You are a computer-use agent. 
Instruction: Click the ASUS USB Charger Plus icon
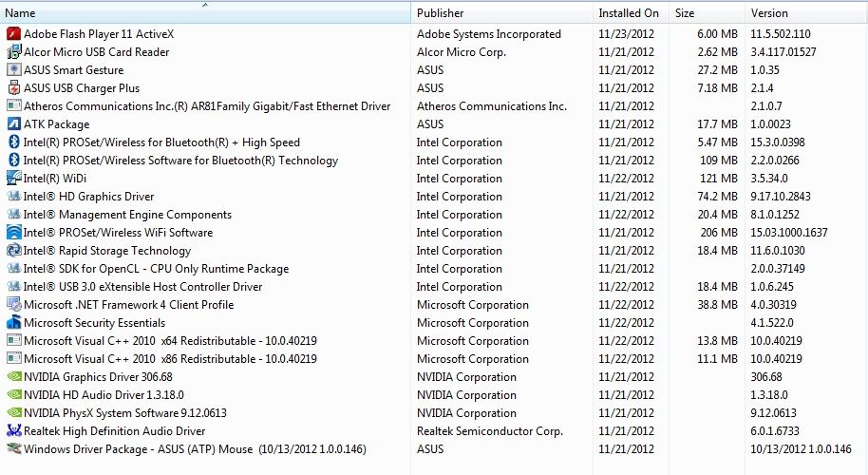14,88
